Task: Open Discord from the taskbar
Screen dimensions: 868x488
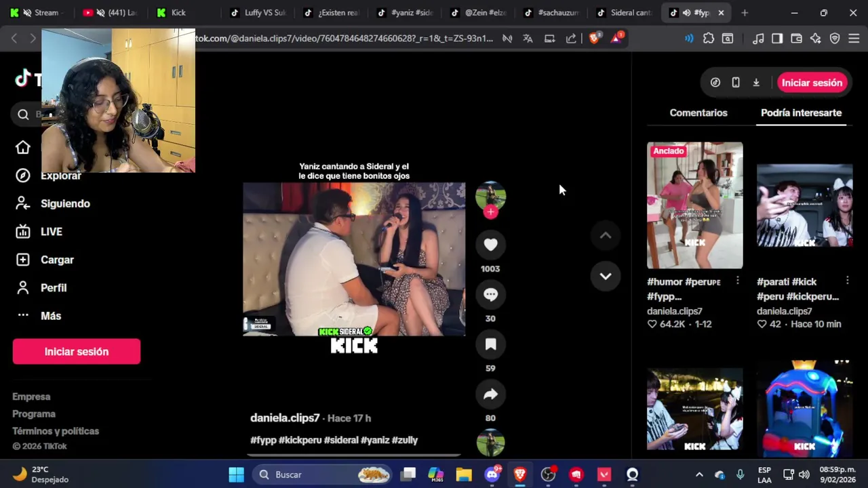Action: click(x=492, y=474)
